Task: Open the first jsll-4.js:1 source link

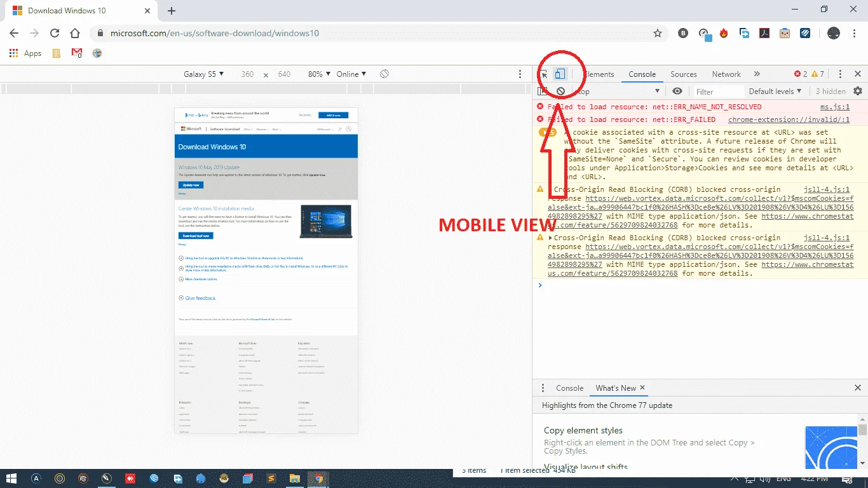Action: [x=827, y=189]
